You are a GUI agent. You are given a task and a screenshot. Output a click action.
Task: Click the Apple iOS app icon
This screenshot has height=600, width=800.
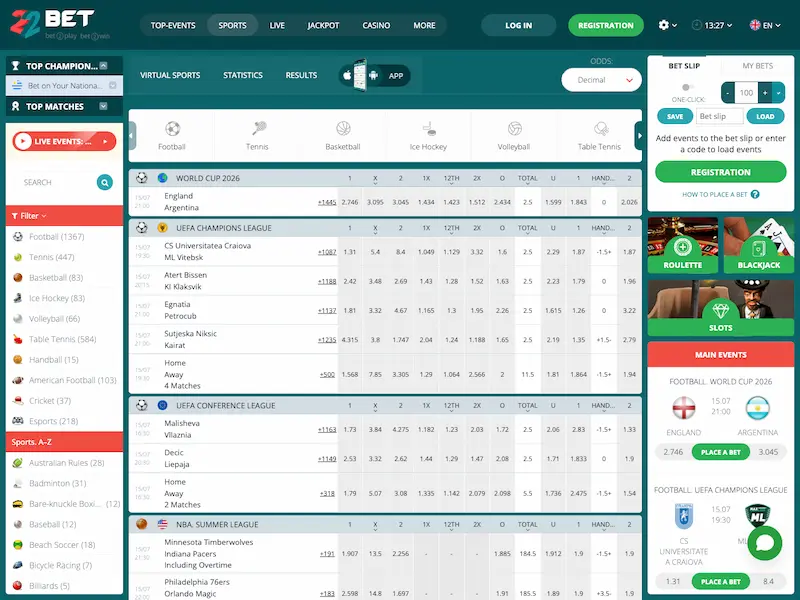tap(347, 76)
